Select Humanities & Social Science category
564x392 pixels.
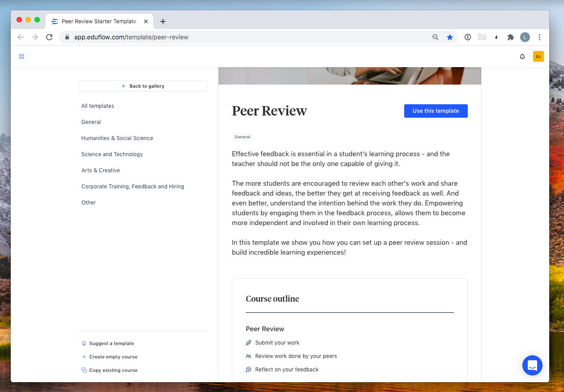117,138
